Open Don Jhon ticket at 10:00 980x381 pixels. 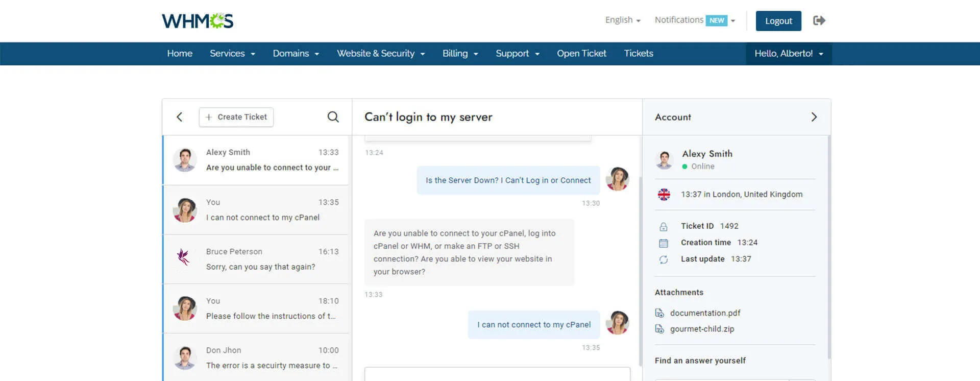coord(256,358)
